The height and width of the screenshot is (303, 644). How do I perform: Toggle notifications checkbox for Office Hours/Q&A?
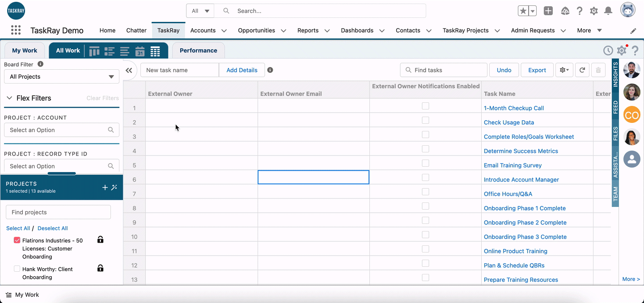tap(425, 192)
